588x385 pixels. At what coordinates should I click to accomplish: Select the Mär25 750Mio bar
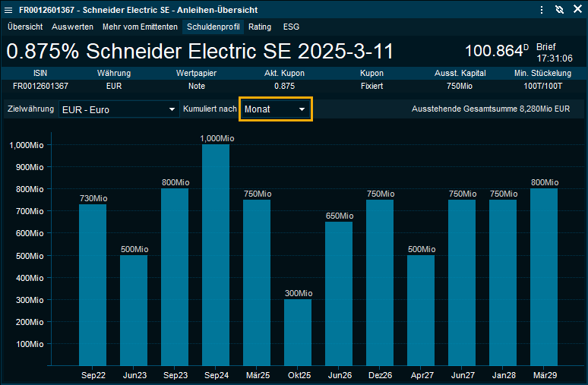coord(257,282)
